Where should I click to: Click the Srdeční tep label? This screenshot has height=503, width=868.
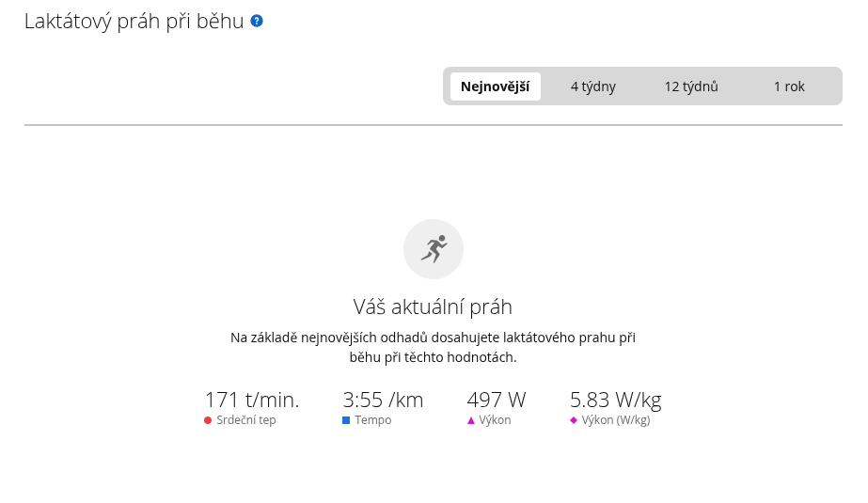246,420
